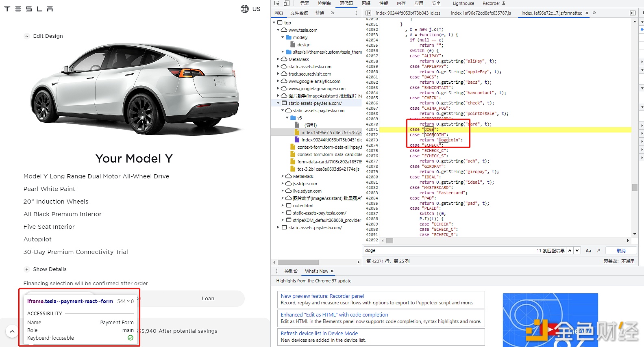Open the 安全 (Security) panel
Image resolution: width=644 pixels, height=347 pixels.
[x=436, y=3]
